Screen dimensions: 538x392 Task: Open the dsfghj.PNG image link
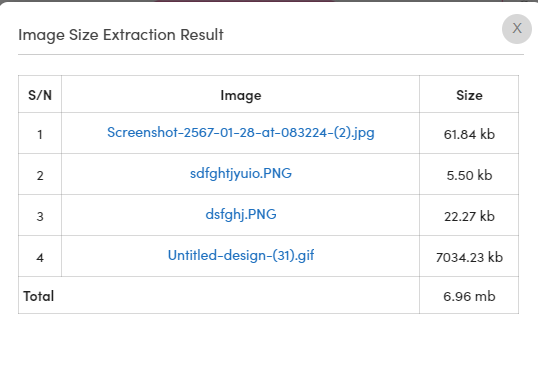[241, 215]
